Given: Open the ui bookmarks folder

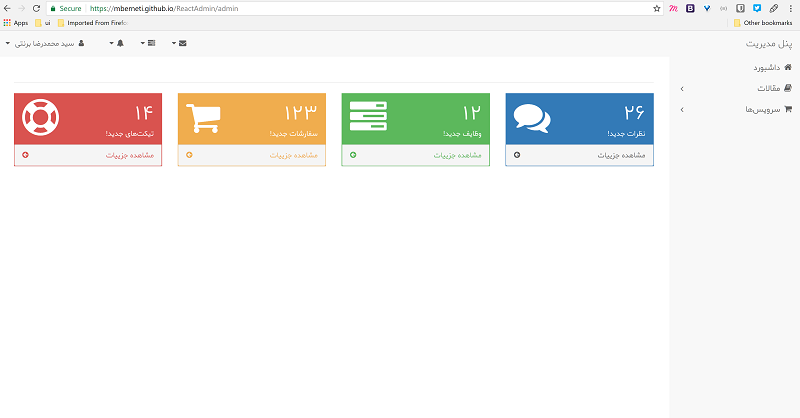Looking at the screenshot, I should [x=43, y=23].
